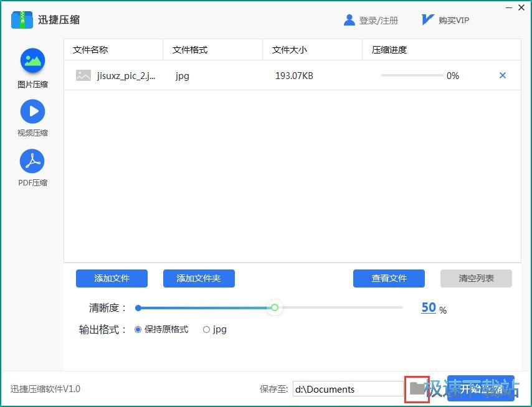Click the 清晰度 slider handle
Image resolution: width=532 pixels, height=407 pixels.
click(x=275, y=307)
